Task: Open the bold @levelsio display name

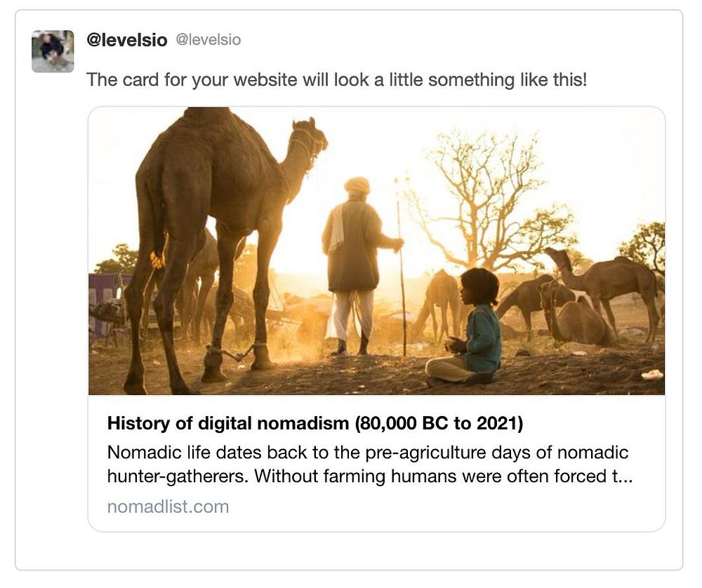Action: [x=126, y=41]
